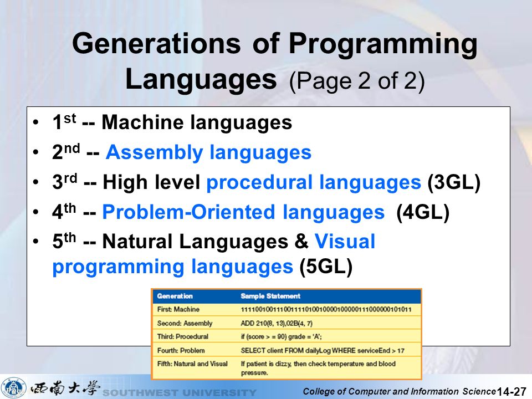The width and height of the screenshot is (532, 399).
Task: Click the 'SOUTHWEST UNIVERSITY' footer text
Action: tap(180, 393)
